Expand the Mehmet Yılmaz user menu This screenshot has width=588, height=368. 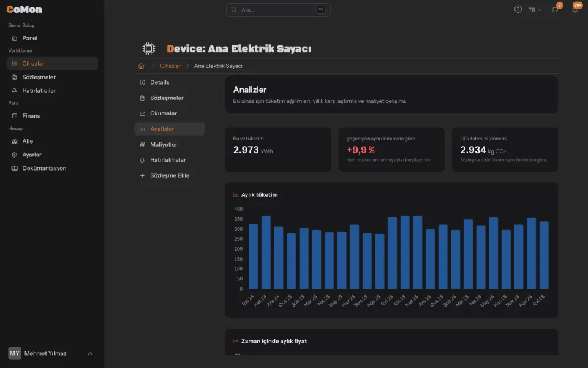point(52,353)
